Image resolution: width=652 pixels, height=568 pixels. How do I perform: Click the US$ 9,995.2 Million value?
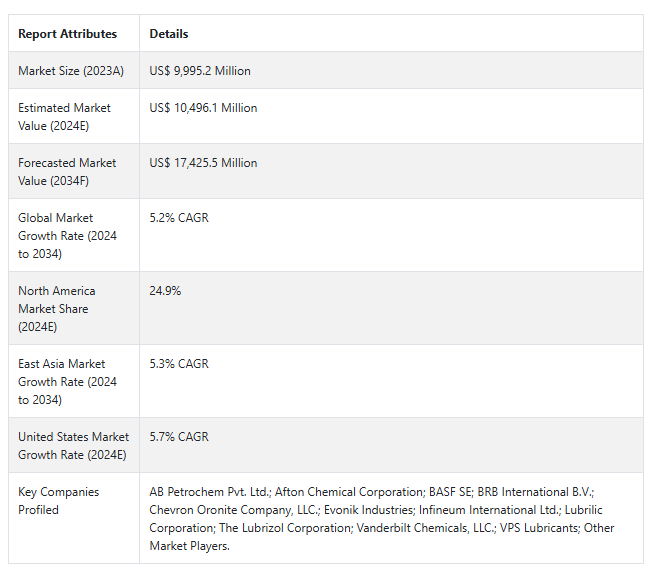(200, 71)
